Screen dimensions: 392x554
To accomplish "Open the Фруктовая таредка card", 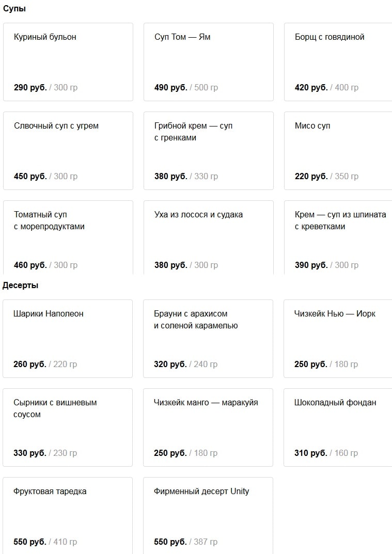I will (68, 516).
